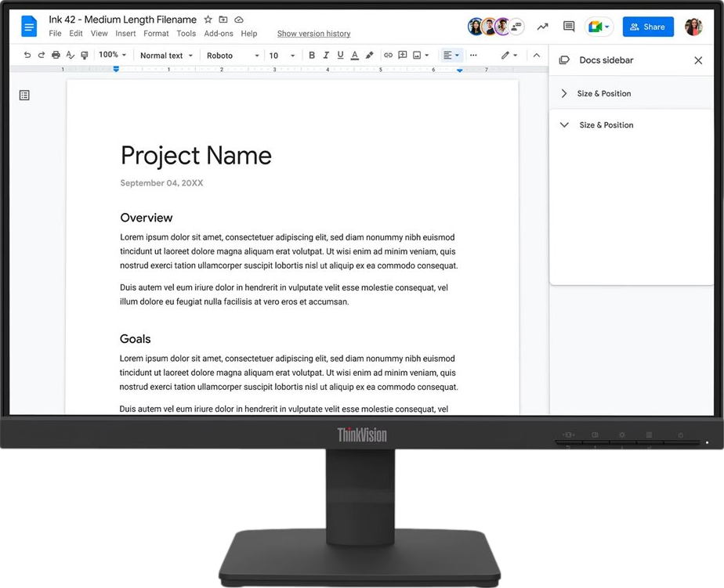
Task: Insert an image from the toolbar
Action: pyautogui.click(x=417, y=55)
